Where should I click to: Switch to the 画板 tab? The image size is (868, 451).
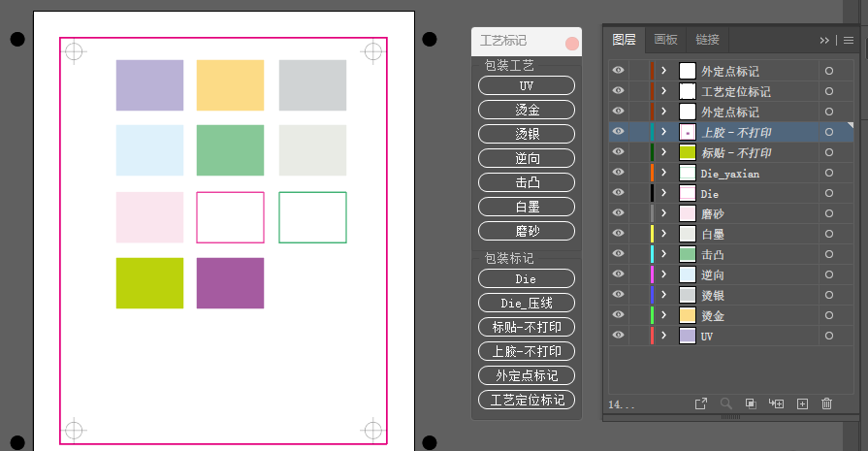(x=665, y=40)
